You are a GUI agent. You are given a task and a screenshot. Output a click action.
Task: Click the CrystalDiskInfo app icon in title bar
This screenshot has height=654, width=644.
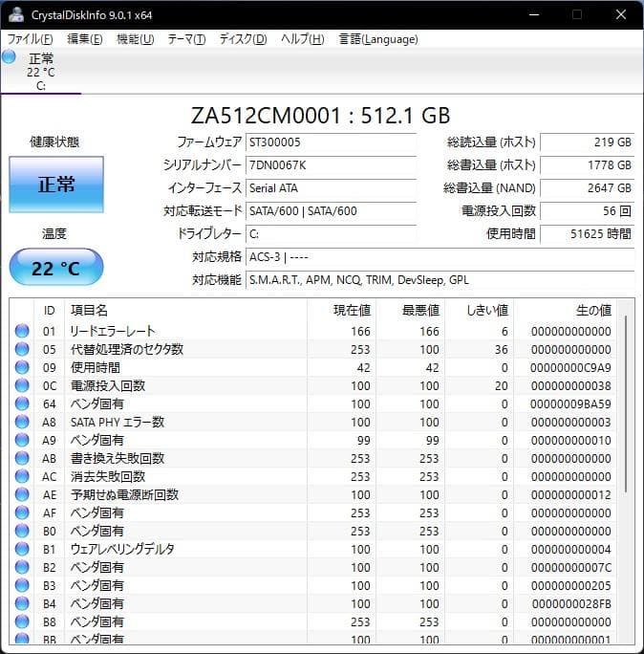[16, 14]
